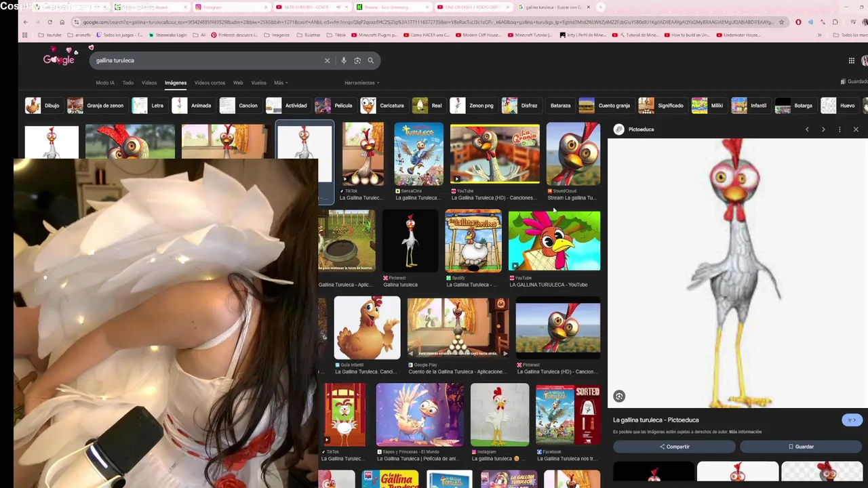Click the La gallina turuleca - Pictoeduca title
The width and height of the screenshot is (868, 488).
(x=656, y=420)
